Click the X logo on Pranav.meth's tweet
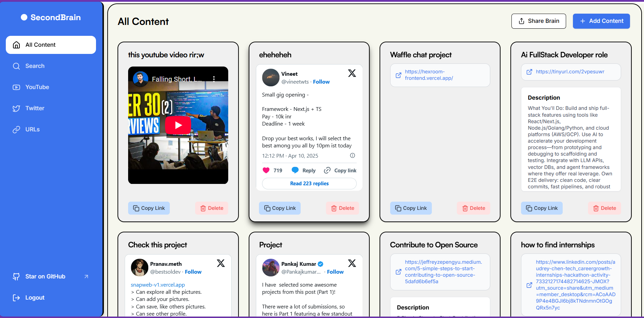The height and width of the screenshot is (318, 644). [221, 263]
